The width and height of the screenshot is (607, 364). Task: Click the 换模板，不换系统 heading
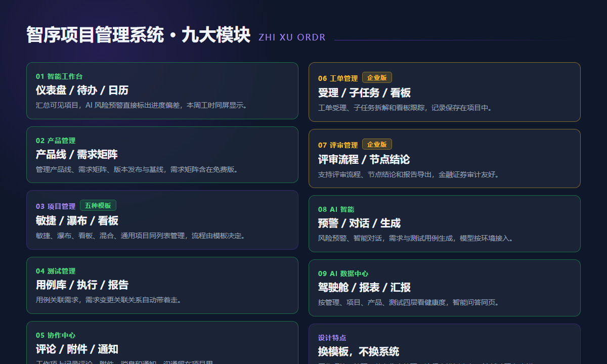[x=359, y=351]
